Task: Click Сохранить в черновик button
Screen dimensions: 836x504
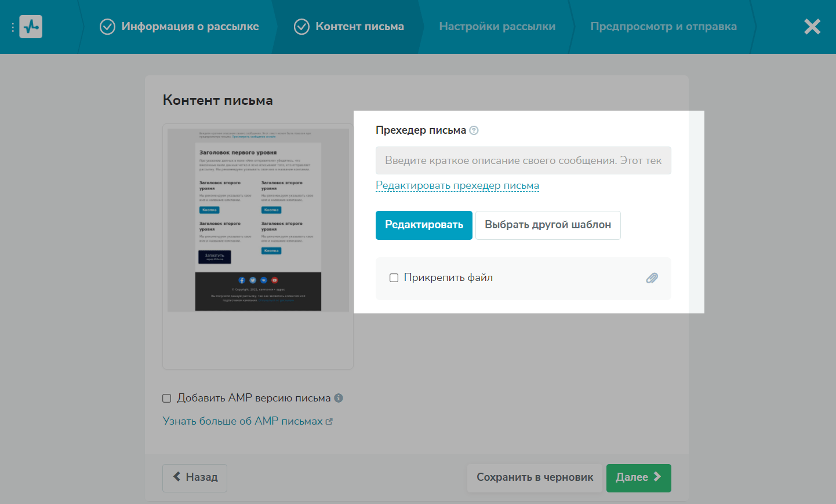Action: pyautogui.click(x=535, y=478)
